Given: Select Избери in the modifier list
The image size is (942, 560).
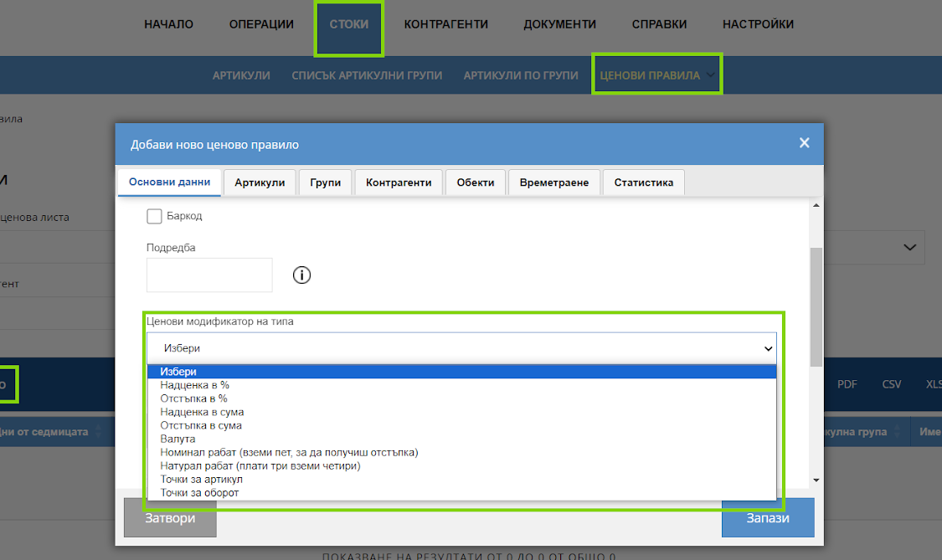Looking at the screenshot, I should [x=461, y=372].
